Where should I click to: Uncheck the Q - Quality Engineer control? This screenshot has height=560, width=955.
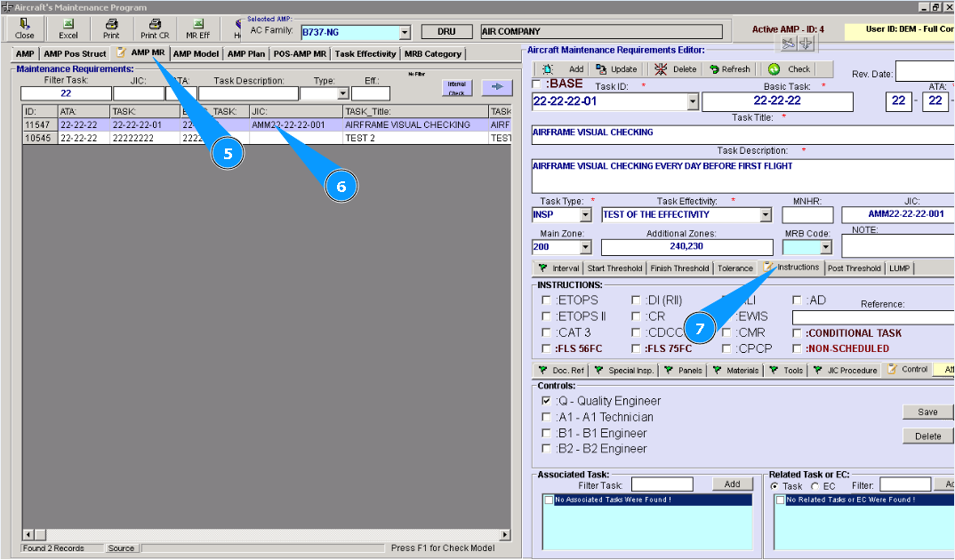pos(546,402)
